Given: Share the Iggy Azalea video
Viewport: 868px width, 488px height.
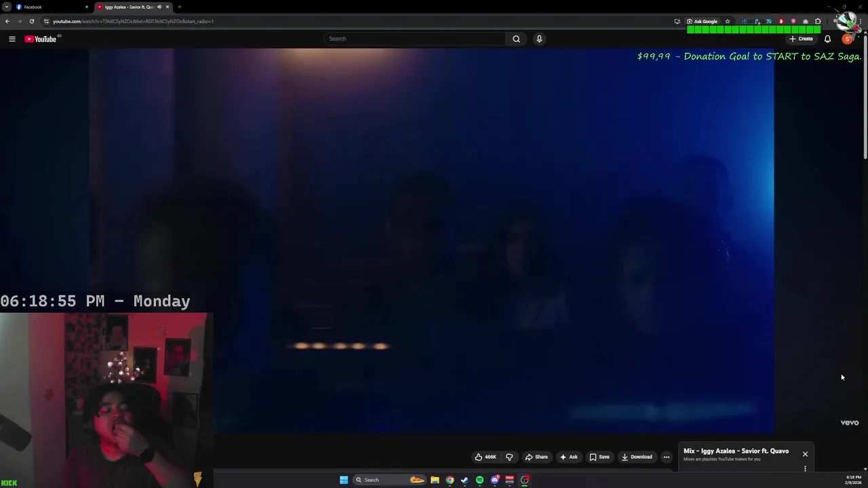Looking at the screenshot, I should [536, 457].
